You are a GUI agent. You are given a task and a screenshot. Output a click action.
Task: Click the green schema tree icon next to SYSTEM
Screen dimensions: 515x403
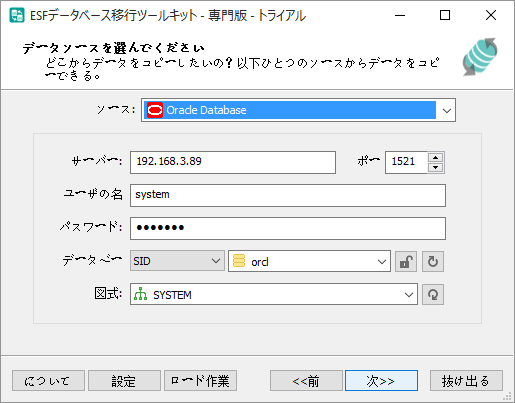[x=140, y=294]
